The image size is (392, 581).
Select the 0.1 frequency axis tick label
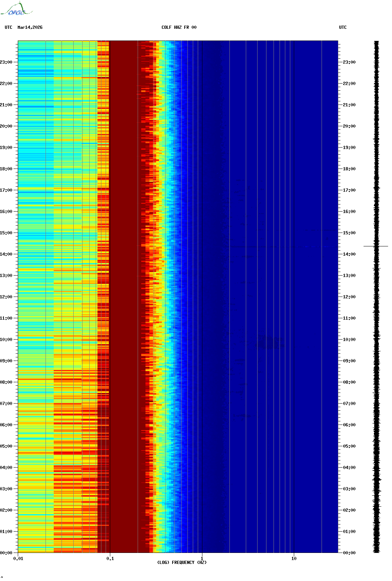(x=110, y=559)
